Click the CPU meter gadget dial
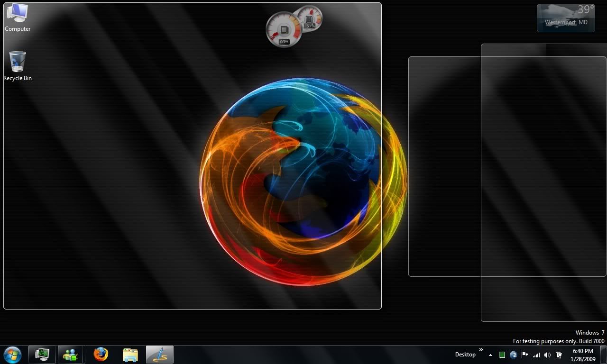Image resolution: width=607 pixels, height=364 pixels. [284, 30]
